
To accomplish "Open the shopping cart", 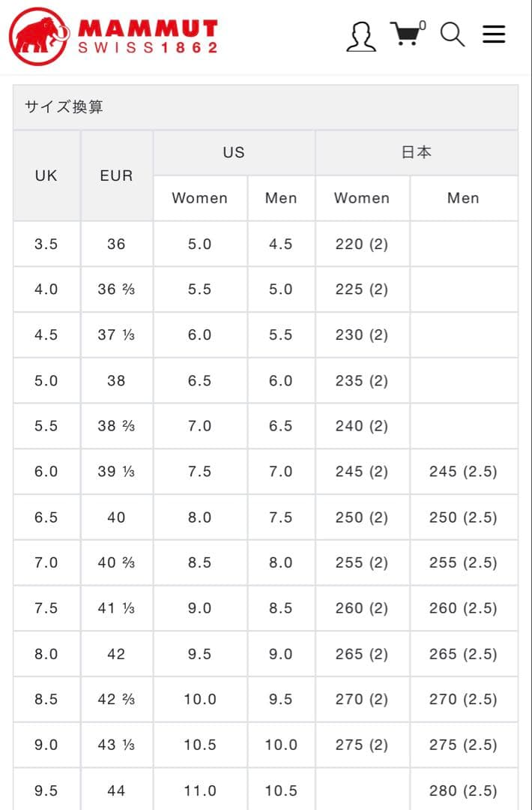I will click(405, 34).
